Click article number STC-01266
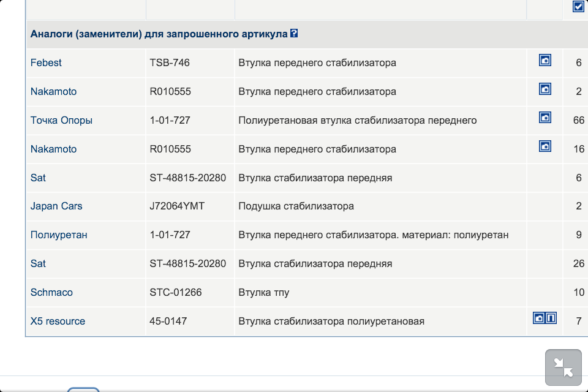 click(x=176, y=293)
